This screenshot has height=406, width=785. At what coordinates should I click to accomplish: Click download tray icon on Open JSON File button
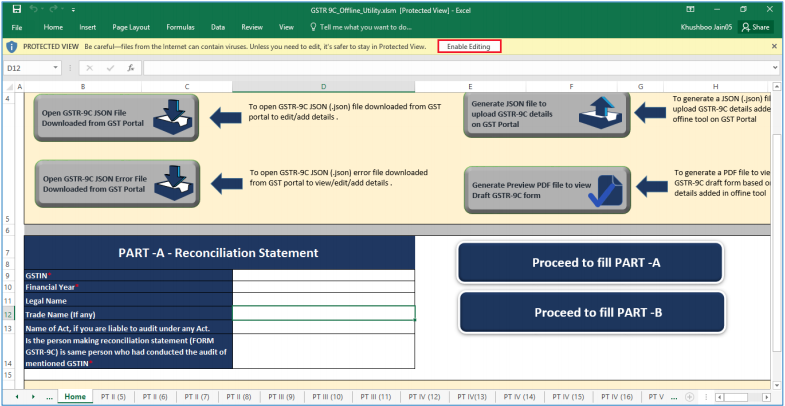click(173, 117)
